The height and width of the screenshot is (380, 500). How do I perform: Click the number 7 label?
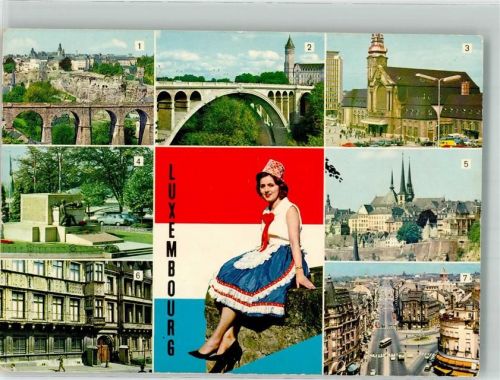coord(466,279)
